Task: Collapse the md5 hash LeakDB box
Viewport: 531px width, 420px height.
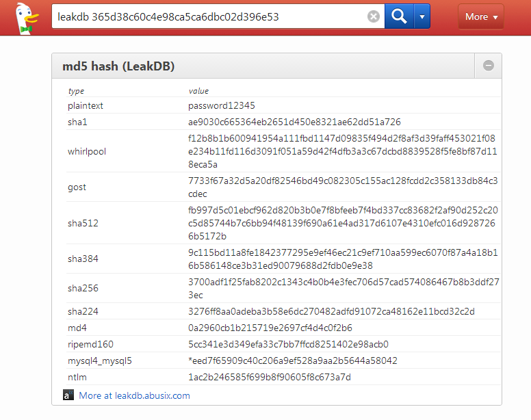Action: click(x=488, y=66)
